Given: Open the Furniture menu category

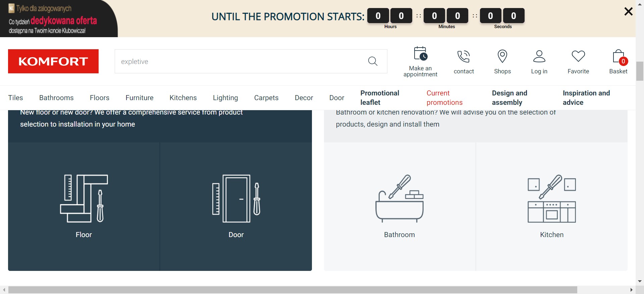Looking at the screenshot, I should pos(139,98).
